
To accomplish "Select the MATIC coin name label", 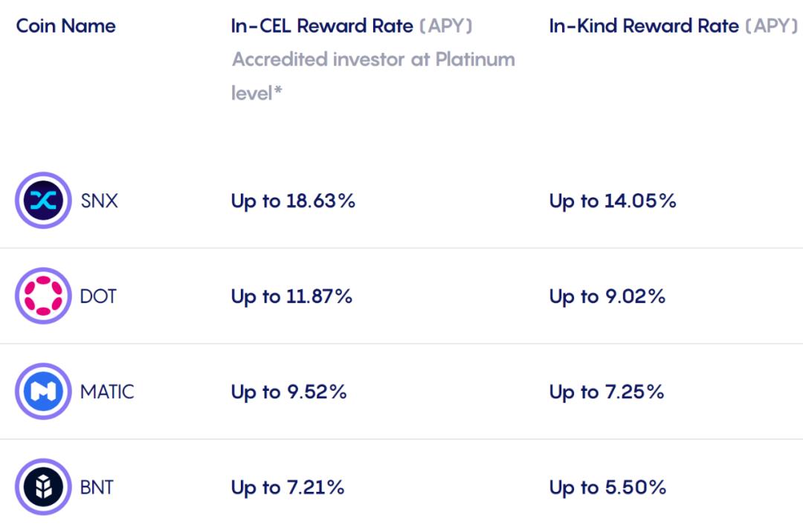I will pyautogui.click(x=107, y=392).
